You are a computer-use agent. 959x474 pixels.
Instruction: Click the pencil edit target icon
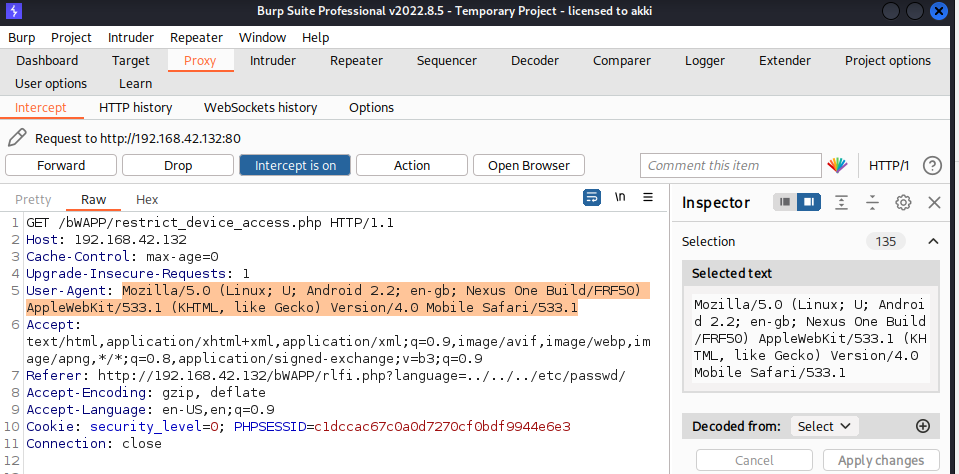pyautogui.click(x=17, y=138)
